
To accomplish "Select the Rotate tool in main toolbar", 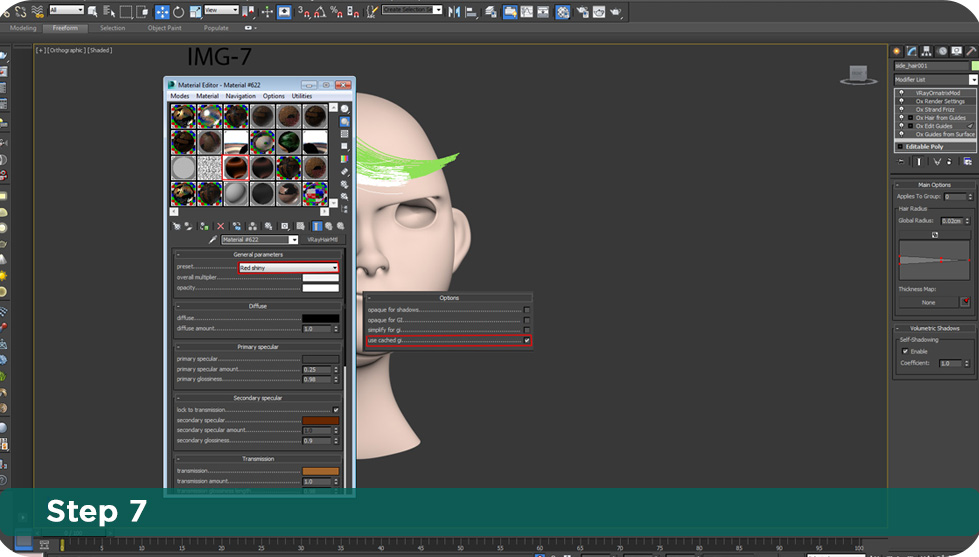I will point(178,12).
